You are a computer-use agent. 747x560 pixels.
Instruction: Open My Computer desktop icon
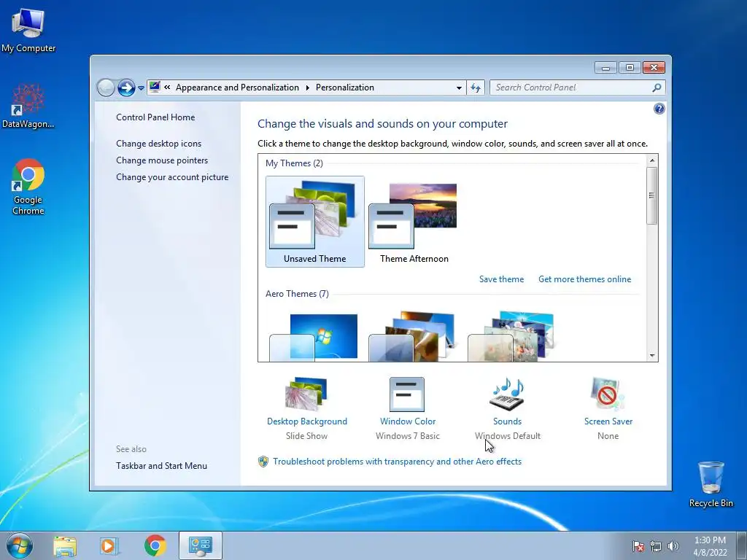(28, 30)
